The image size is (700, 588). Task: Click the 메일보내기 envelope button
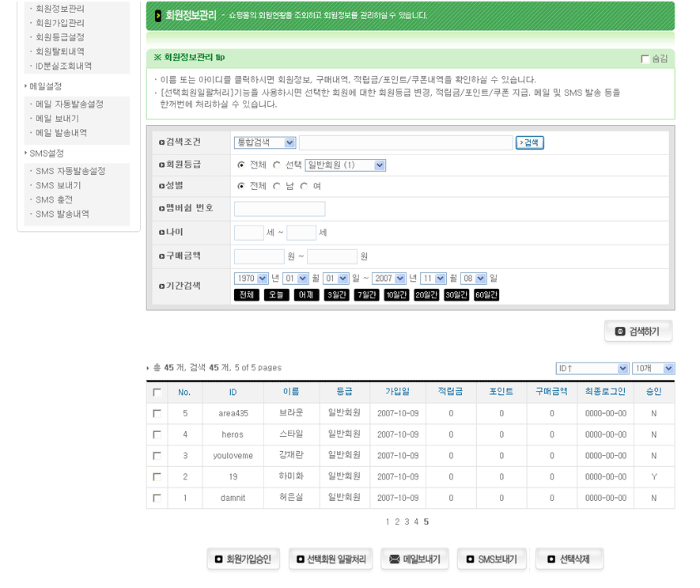point(414,559)
